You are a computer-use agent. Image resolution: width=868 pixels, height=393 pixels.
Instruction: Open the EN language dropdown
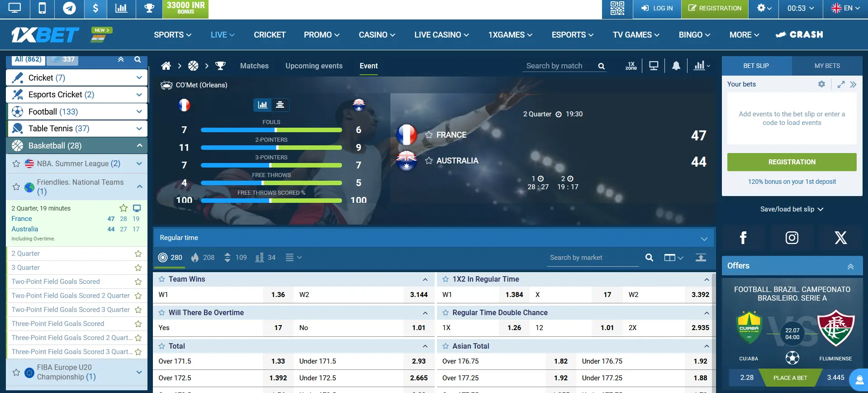click(x=845, y=8)
